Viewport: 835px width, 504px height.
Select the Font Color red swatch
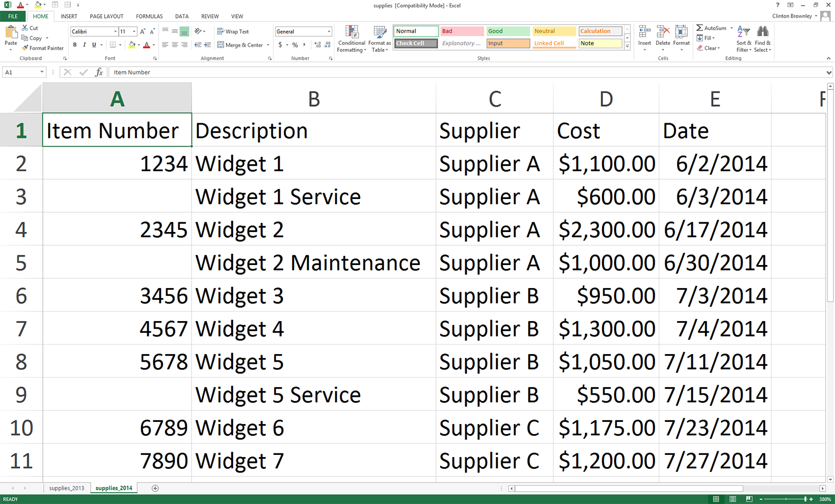[x=147, y=45]
